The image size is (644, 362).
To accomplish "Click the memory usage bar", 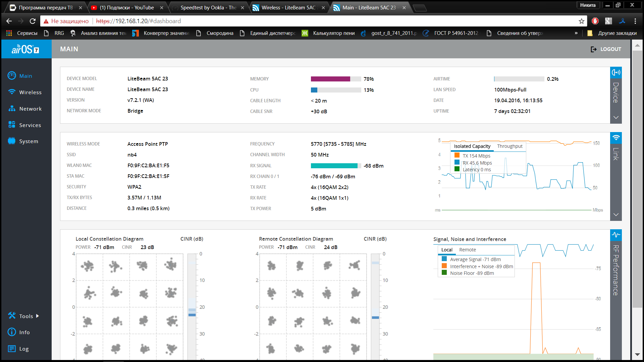I will pos(336,79).
